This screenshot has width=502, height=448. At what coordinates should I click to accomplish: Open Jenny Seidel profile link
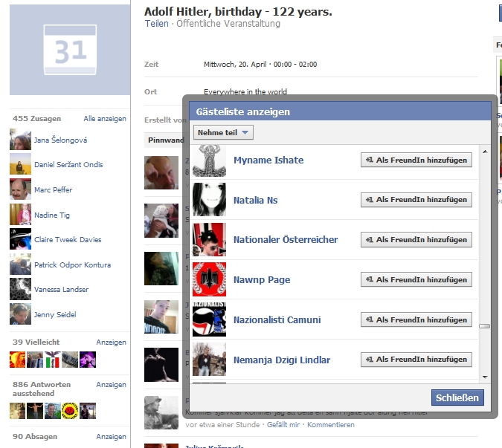[55, 315]
